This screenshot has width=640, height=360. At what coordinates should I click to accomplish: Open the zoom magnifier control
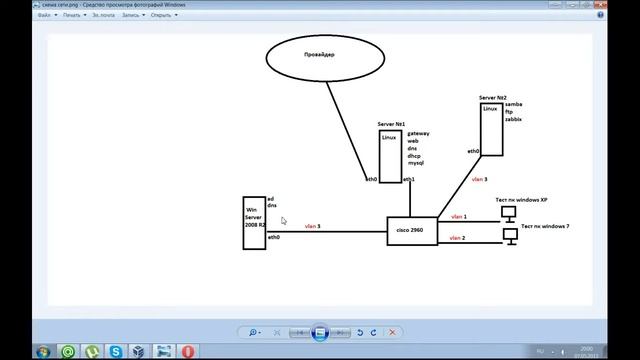coord(254,333)
